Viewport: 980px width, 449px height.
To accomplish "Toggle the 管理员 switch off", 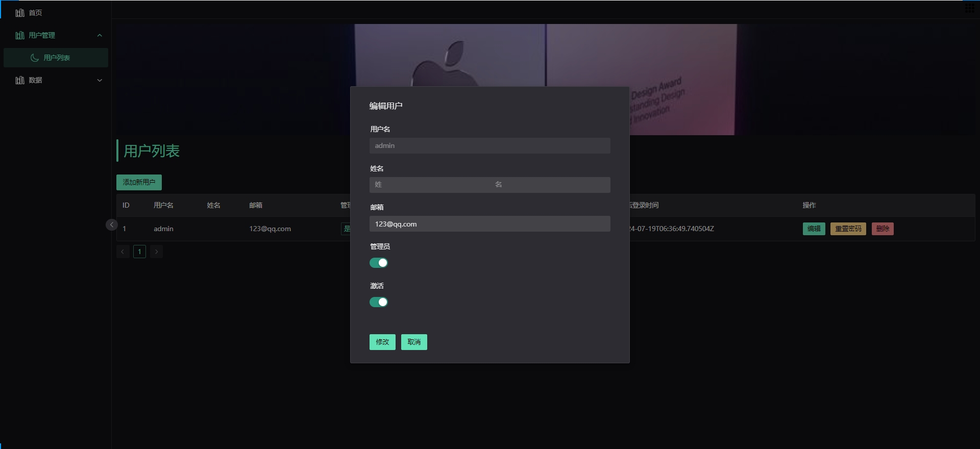I will click(379, 263).
